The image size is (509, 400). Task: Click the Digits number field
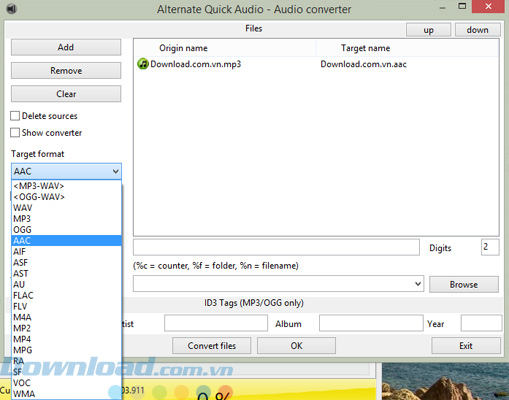tap(490, 247)
